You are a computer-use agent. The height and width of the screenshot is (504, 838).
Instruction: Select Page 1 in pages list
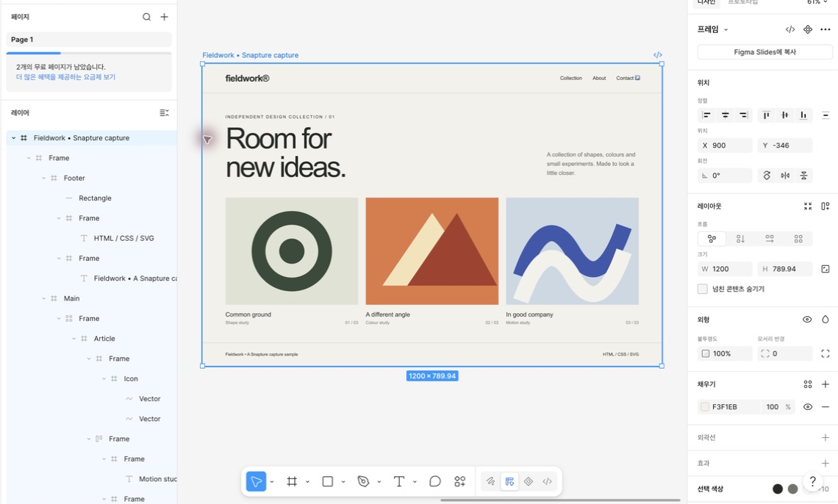pos(89,40)
